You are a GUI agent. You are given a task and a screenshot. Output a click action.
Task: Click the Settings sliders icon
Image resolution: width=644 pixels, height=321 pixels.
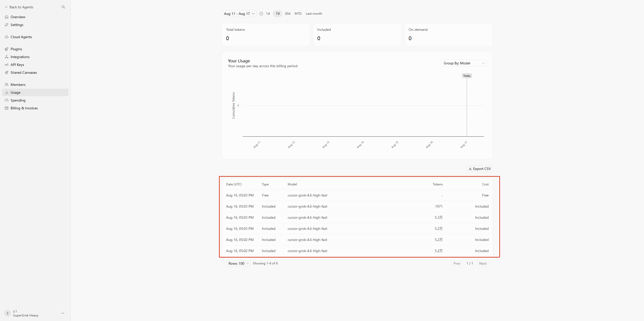[x=7, y=25]
